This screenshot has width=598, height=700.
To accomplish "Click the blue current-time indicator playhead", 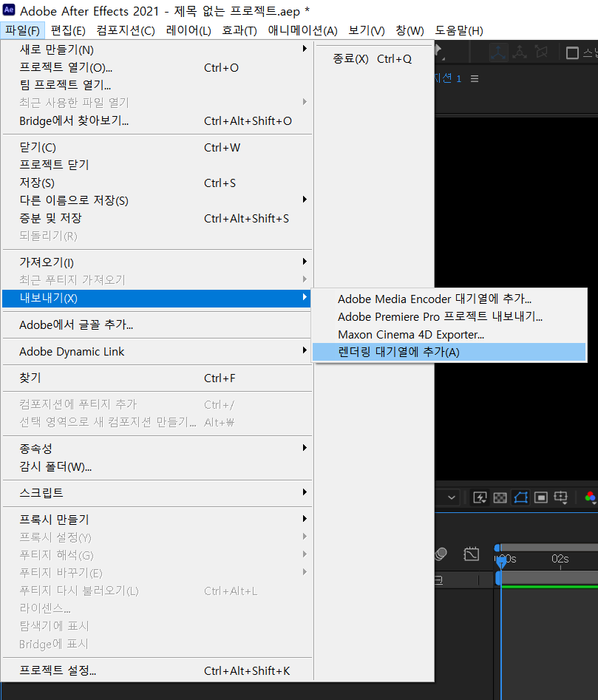I will [x=501, y=562].
